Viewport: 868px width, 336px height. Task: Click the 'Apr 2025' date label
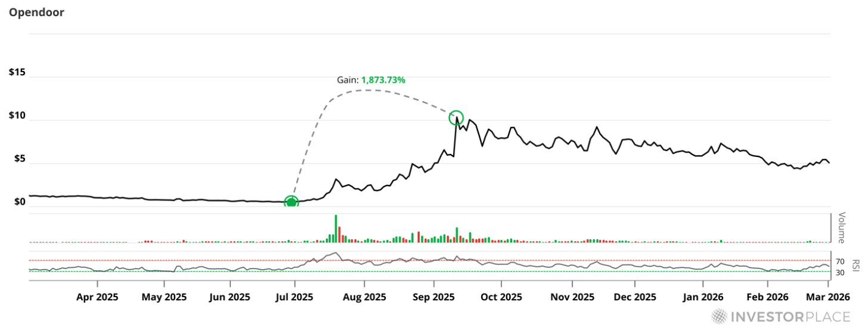(x=98, y=297)
